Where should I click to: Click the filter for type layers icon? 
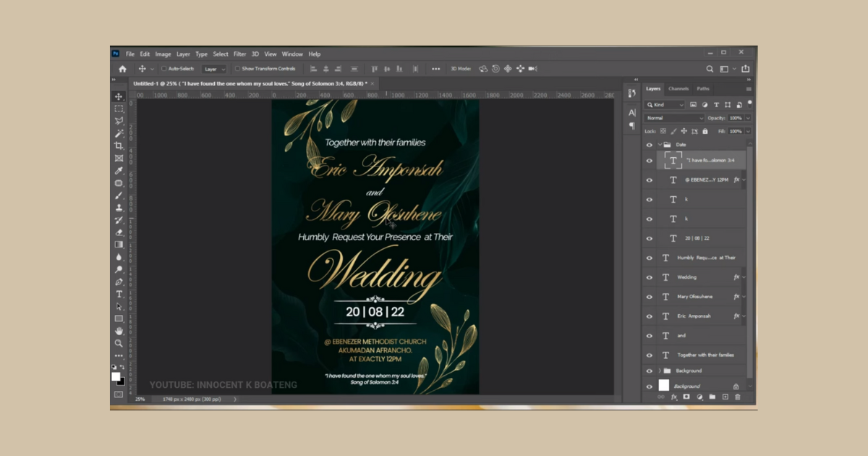[x=716, y=105]
